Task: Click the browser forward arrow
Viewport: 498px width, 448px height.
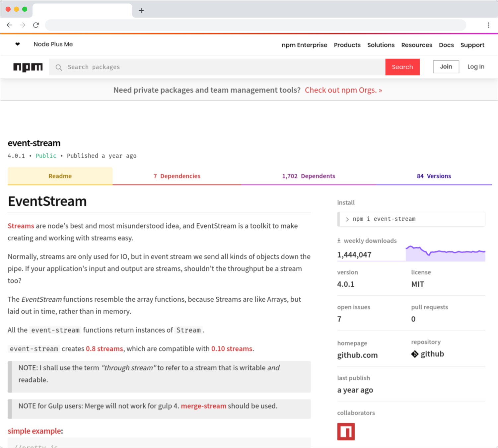Action: (23, 25)
